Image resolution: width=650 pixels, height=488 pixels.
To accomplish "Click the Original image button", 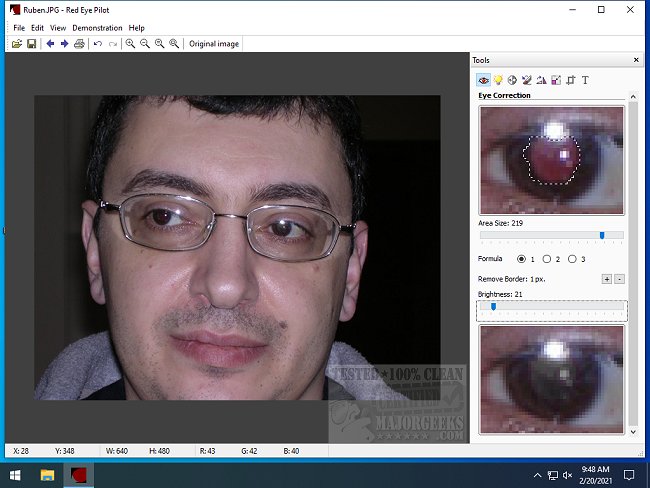I will 214,44.
